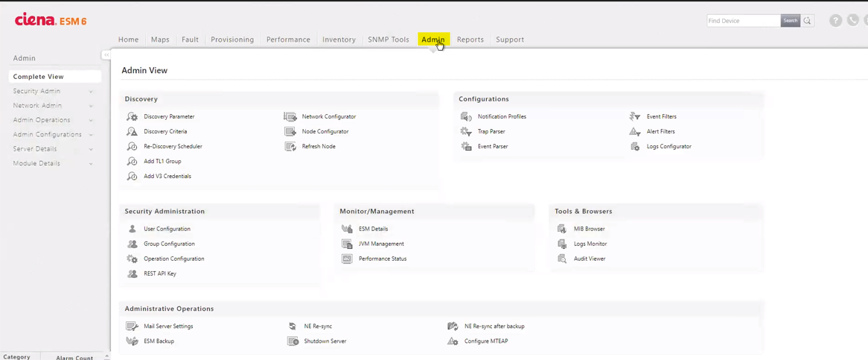Expand the Network Admin sidebar section
The height and width of the screenshot is (360, 868).
click(x=91, y=106)
